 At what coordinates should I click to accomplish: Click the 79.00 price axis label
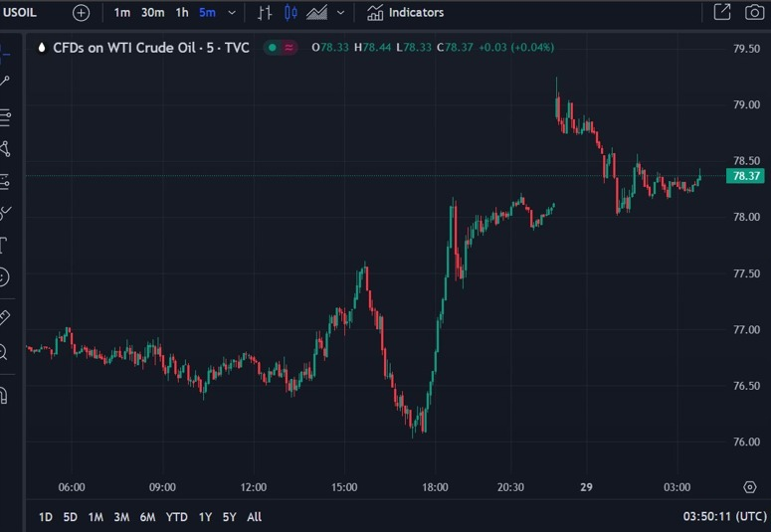pos(746,104)
